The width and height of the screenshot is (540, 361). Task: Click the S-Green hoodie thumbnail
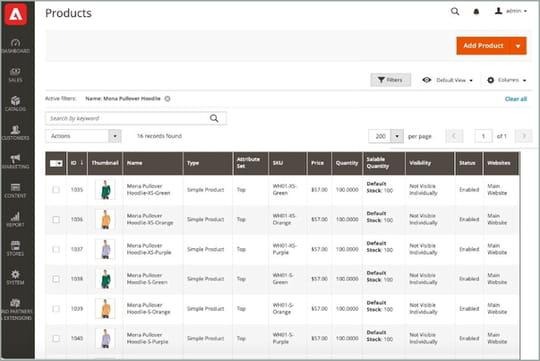click(105, 279)
